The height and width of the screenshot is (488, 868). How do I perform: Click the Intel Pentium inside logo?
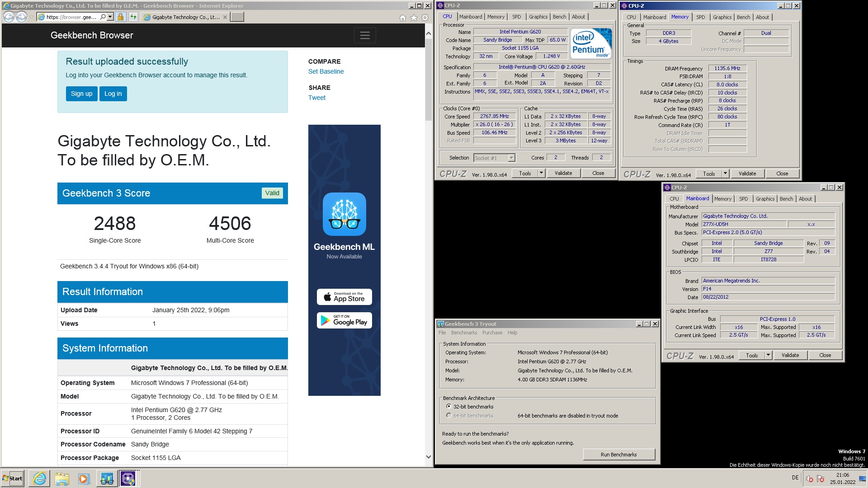coord(591,43)
